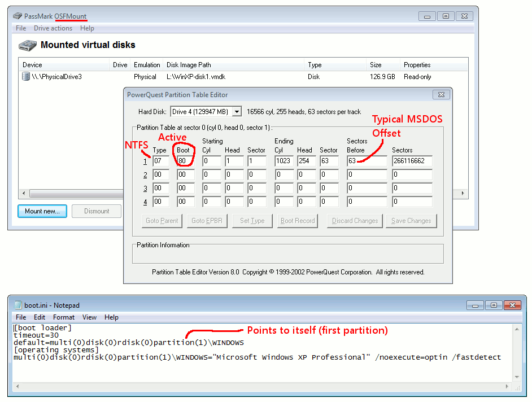This screenshot has height=402, width=532.
Task: Sort list by Emulation column header
Action: (x=147, y=65)
